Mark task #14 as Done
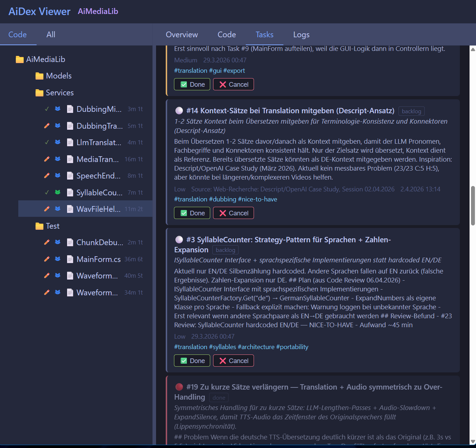This screenshot has width=476, height=448. pyautogui.click(x=192, y=213)
